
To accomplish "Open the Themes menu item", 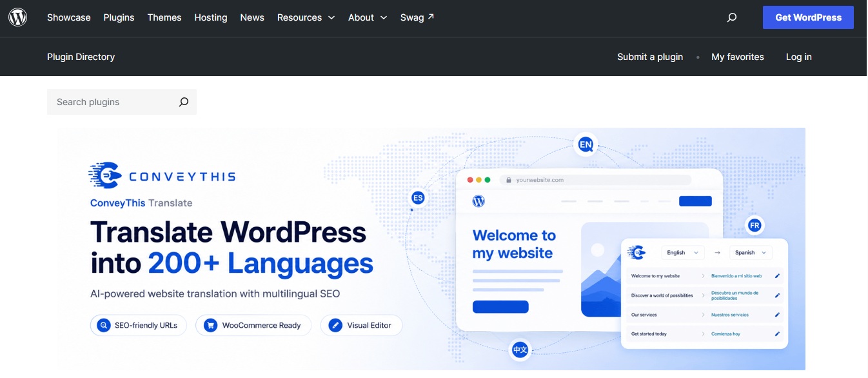I will click(x=164, y=17).
